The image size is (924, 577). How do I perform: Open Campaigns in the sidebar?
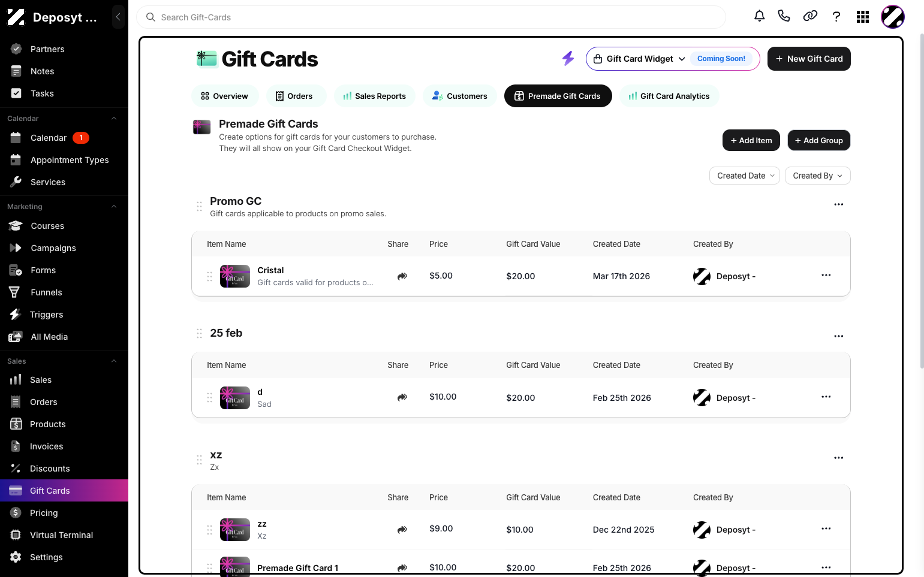64,248
